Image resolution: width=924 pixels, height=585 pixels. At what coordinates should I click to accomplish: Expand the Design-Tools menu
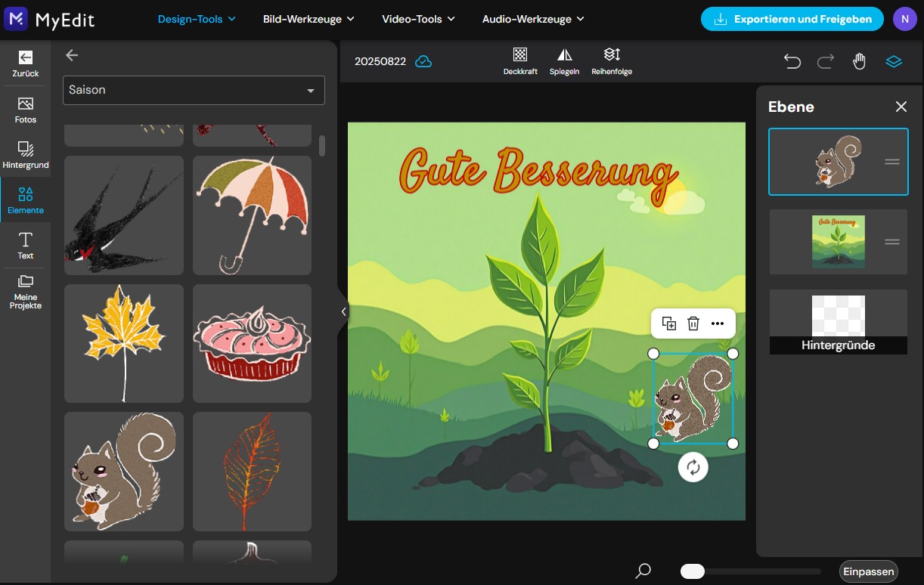click(197, 19)
